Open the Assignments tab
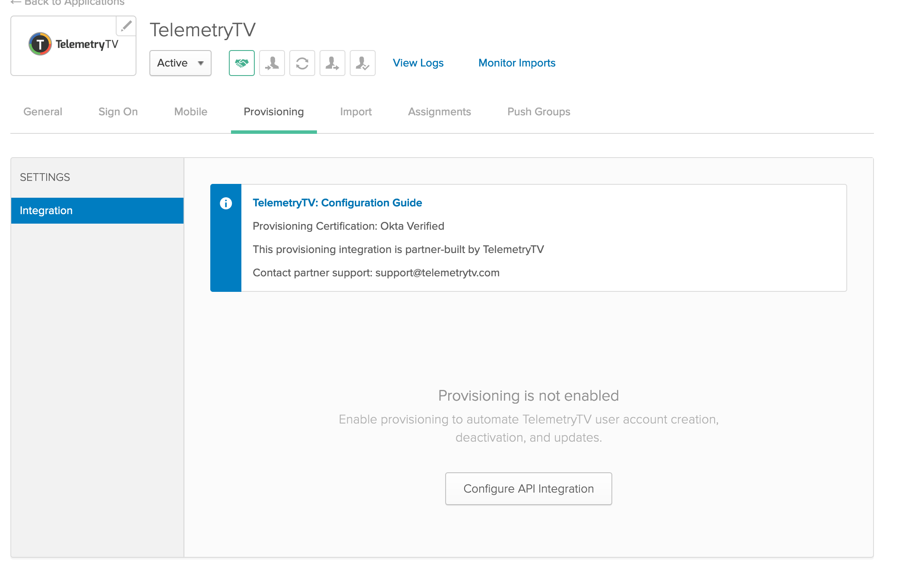Screen dimensions: 899x588 [439, 112]
